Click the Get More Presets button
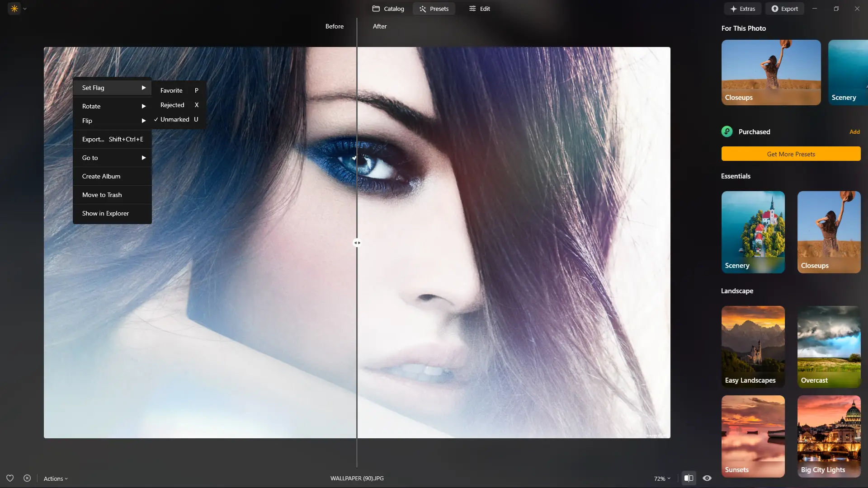This screenshot has height=488, width=868. coord(791,154)
